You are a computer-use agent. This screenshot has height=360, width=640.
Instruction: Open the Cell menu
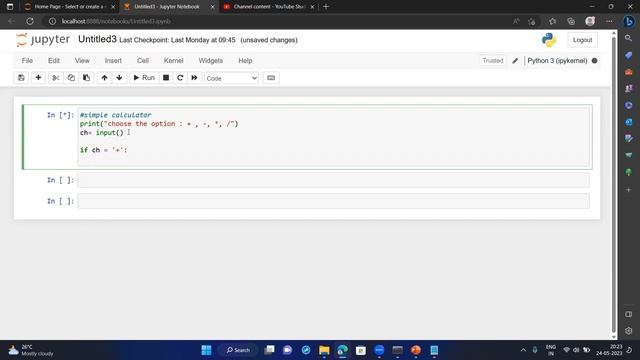point(142,60)
